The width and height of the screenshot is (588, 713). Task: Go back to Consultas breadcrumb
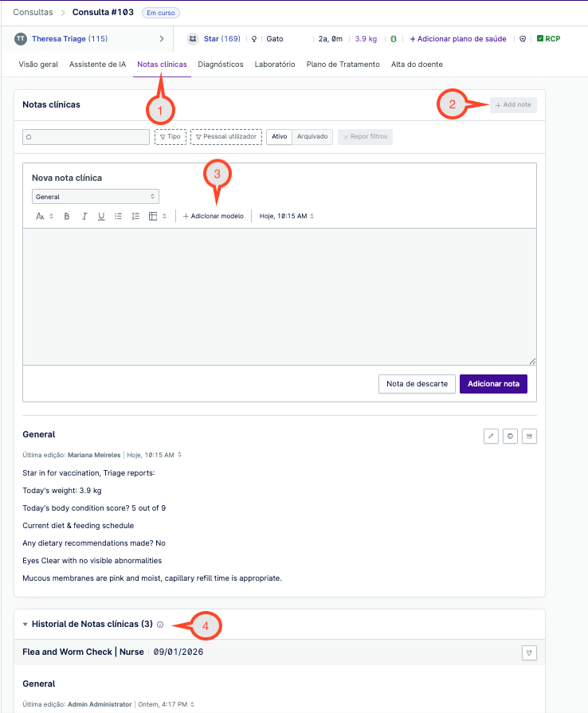[x=33, y=12]
